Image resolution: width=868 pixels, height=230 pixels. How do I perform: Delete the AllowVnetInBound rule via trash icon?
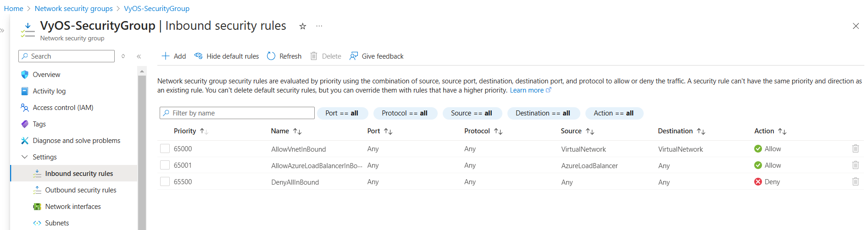click(855, 148)
